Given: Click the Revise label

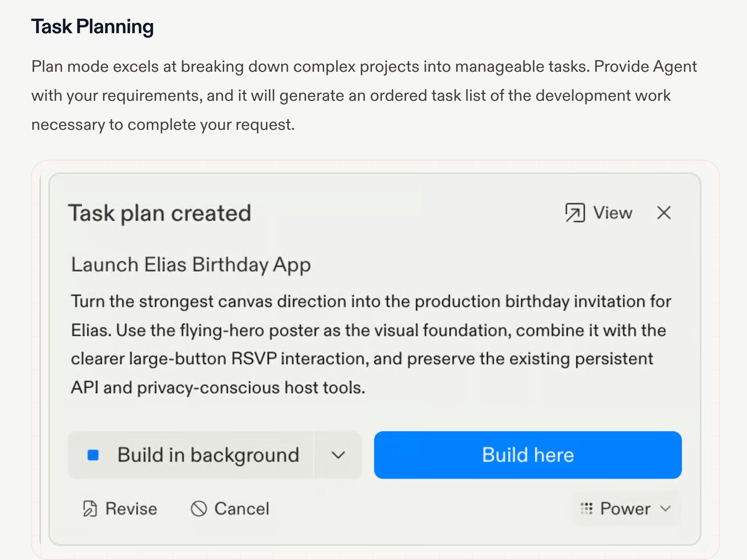Looking at the screenshot, I should (131, 509).
